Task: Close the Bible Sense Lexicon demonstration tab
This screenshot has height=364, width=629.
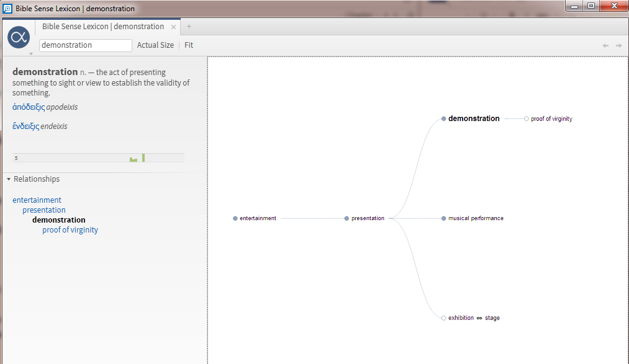Action: [173, 27]
